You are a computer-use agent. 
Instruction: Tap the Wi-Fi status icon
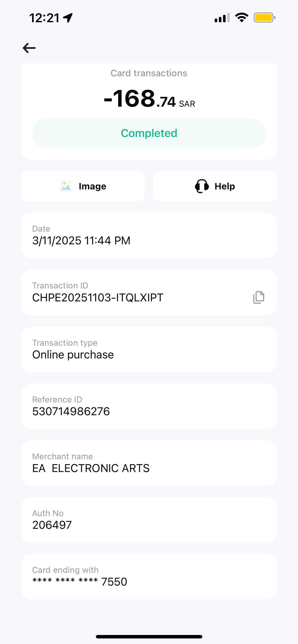pos(241,18)
